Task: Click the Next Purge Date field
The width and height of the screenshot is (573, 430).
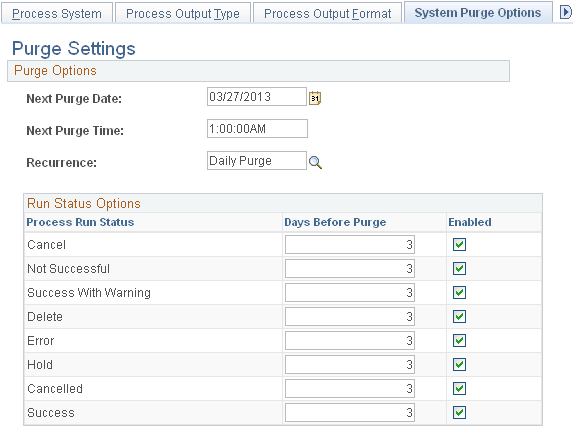Action: point(257,97)
